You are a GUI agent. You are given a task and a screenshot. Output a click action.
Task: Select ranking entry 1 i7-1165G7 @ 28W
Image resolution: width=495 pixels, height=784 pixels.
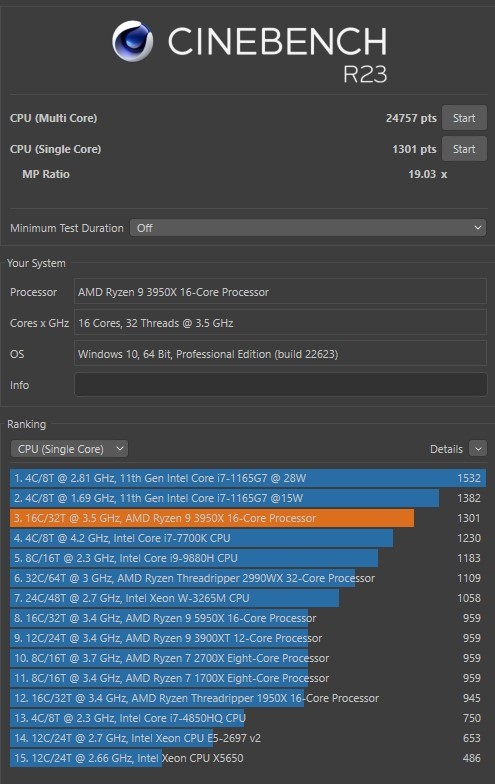tap(248, 478)
